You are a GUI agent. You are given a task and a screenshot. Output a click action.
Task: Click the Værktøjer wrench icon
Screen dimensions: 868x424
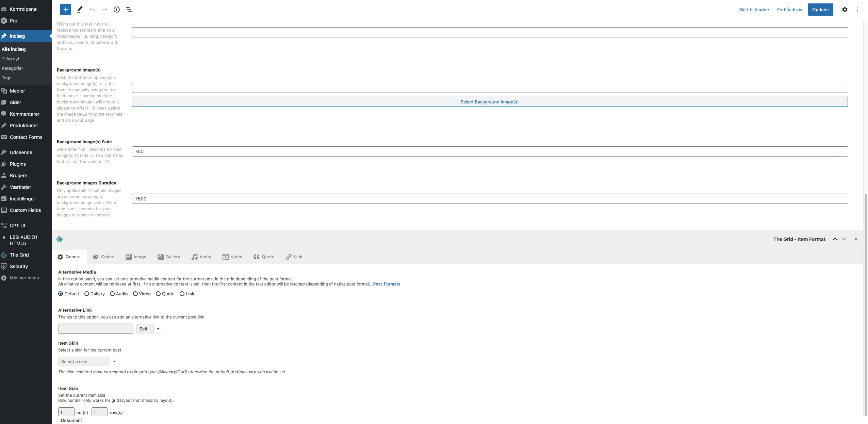point(4,187)
